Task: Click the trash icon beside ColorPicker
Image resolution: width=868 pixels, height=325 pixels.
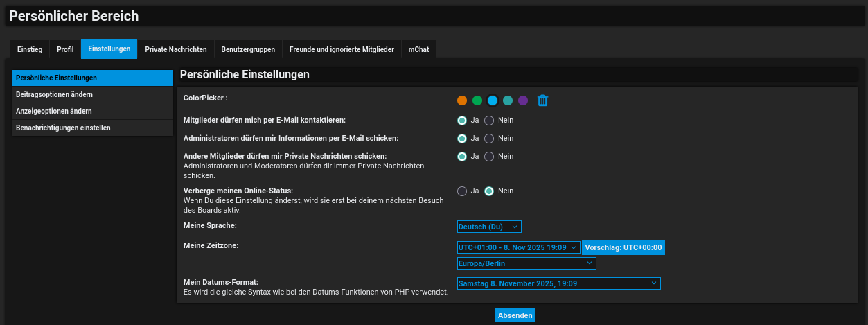Action: (543, 100)
